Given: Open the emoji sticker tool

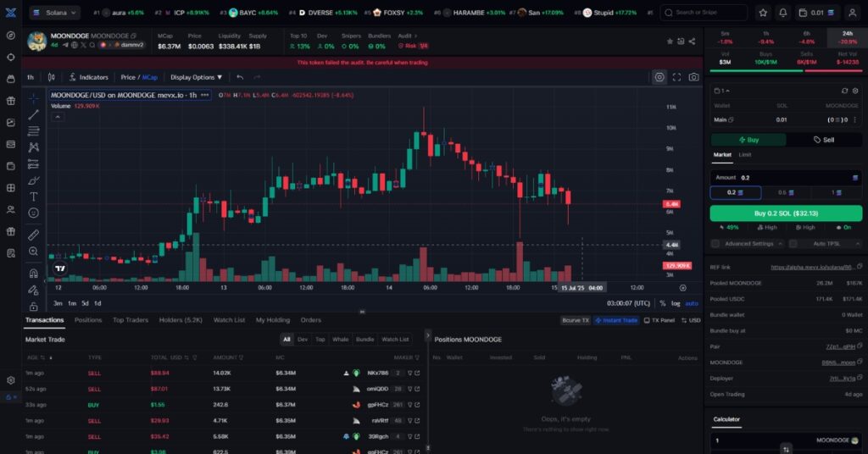Looking at the screenshot, I should click(33, 213).
